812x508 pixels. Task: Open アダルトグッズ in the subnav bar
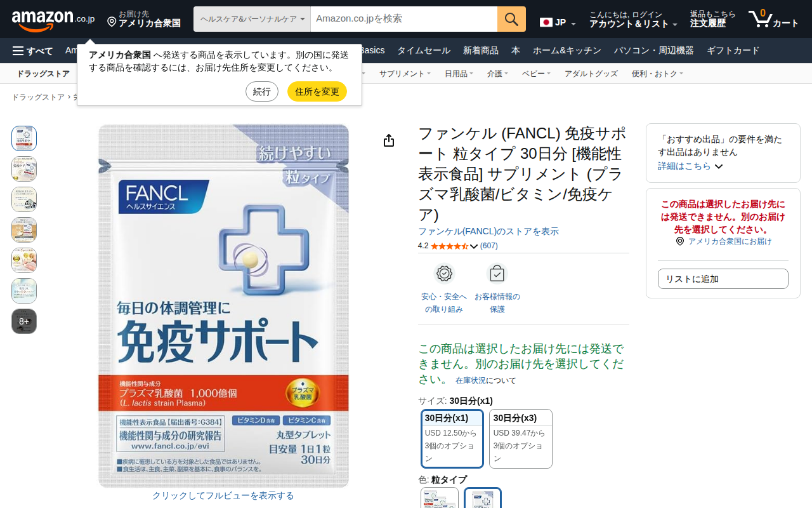[591, 74]
